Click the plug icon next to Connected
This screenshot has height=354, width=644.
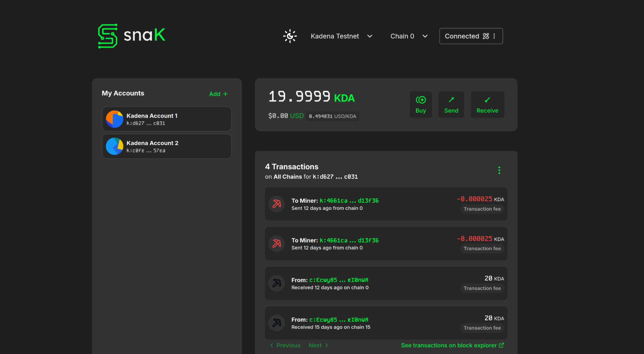click(x=486, y=36)
